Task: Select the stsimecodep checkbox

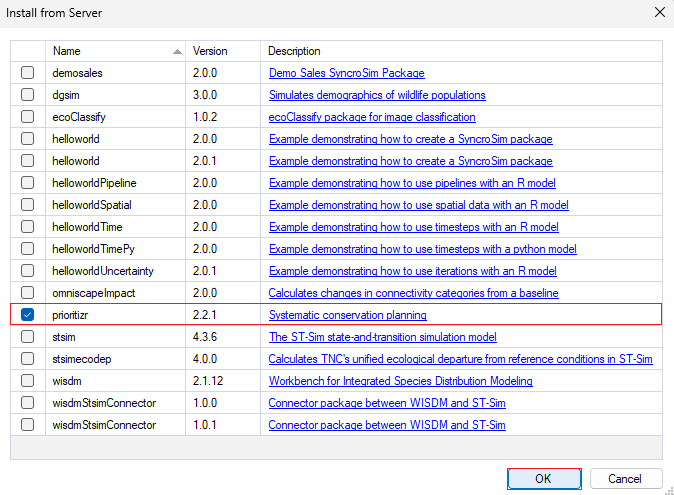Action: point(28,358)
